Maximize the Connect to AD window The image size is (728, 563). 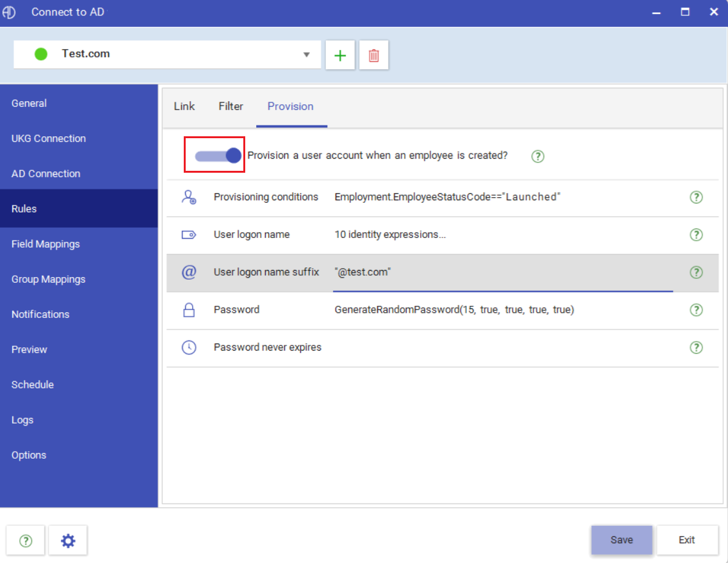(685, 12)
